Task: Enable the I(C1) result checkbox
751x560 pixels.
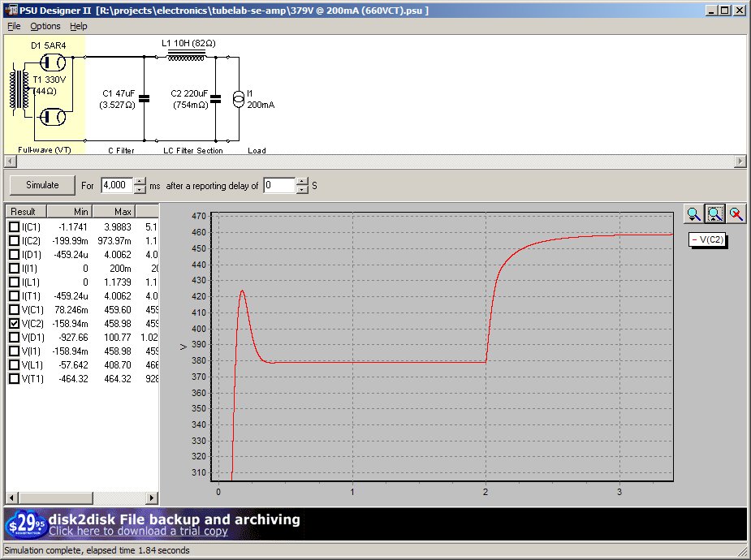Action: (14, 226)
